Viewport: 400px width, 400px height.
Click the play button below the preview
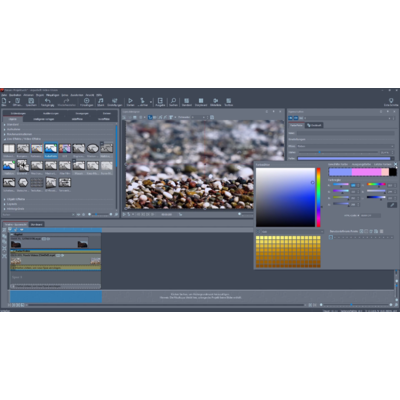coord(124,214)
